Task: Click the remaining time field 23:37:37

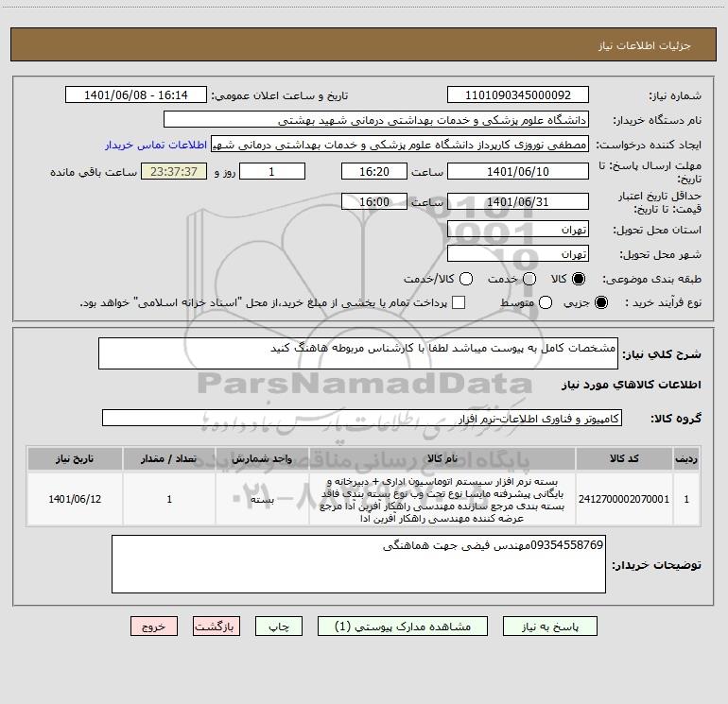Action: [174, 171]
